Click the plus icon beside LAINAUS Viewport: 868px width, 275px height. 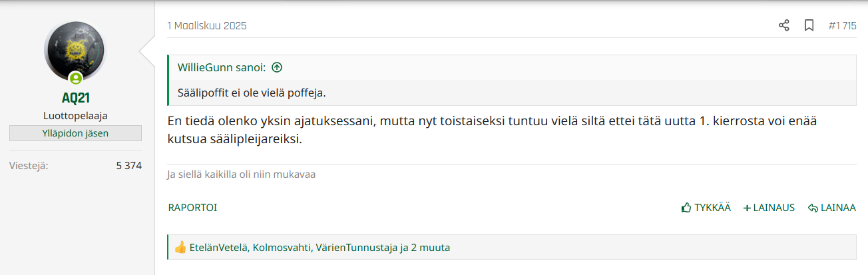(x=747, y=208)
